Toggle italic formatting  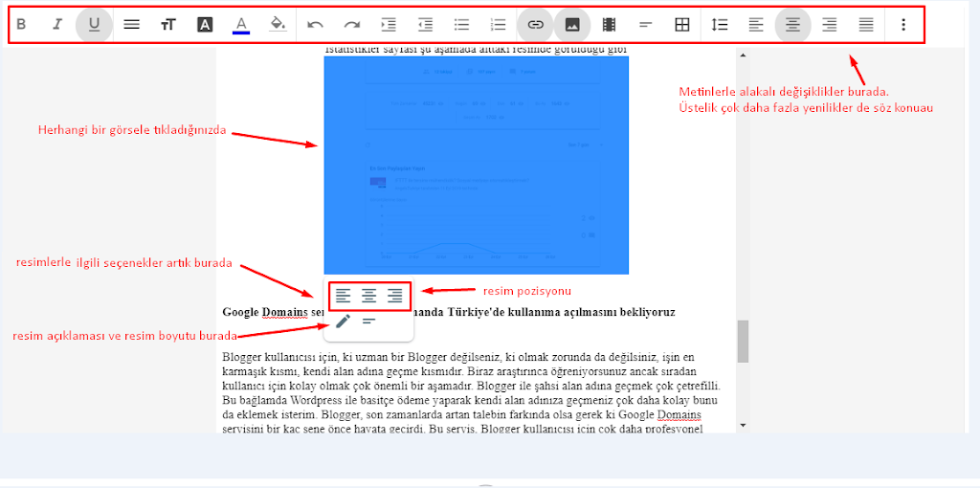(x=56, y=25)
